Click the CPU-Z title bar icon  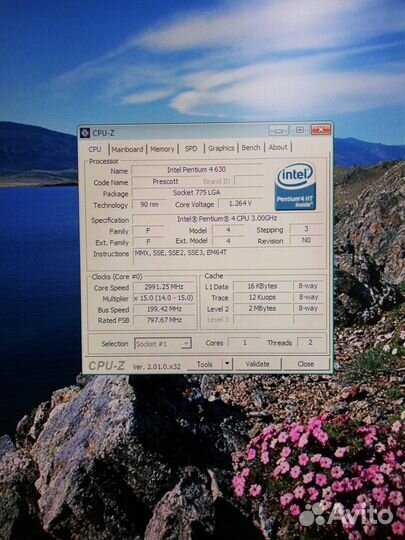coord(85,133)
